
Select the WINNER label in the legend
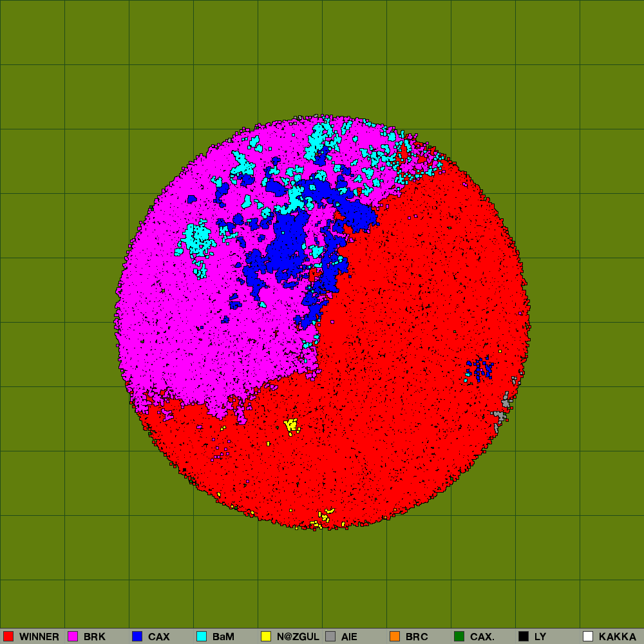[39, 636]
